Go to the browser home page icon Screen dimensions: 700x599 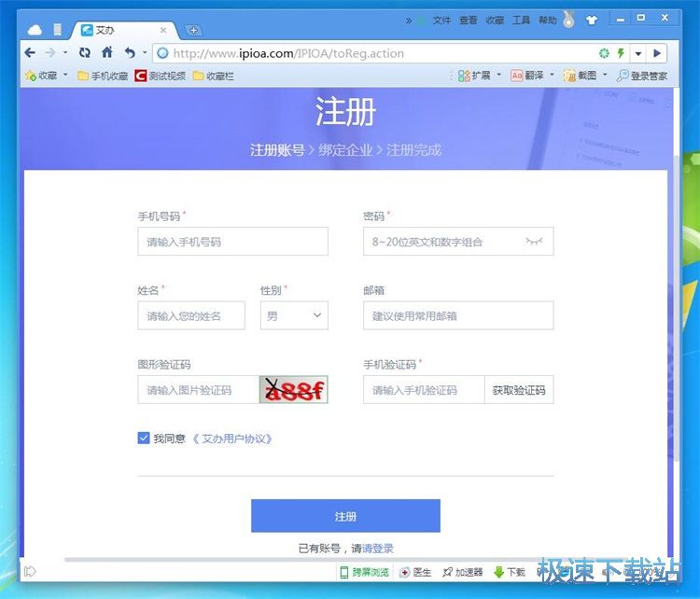(107, 53)
